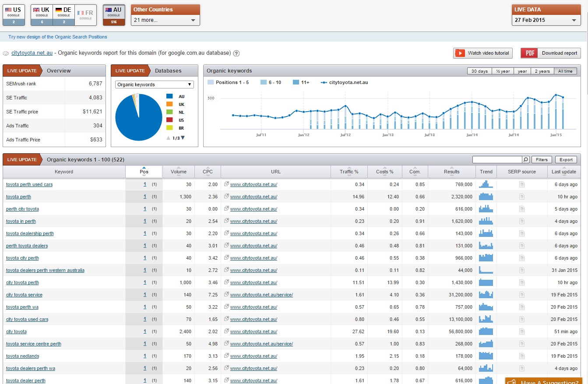Sort table by CPC column
This screenshot has height=384, width=588.
pos(208,172)
